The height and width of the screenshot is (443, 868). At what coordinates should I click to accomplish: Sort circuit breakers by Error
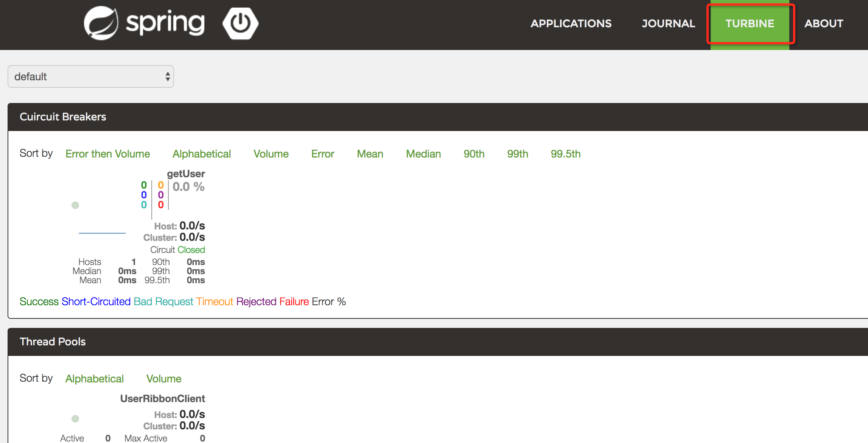tap(323, 154)
